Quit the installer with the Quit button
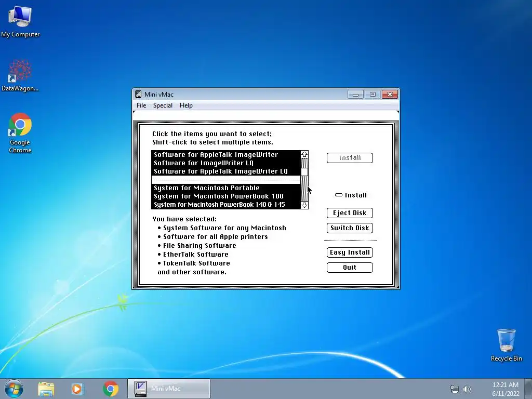The image size is (532, 399). point(350,268)
